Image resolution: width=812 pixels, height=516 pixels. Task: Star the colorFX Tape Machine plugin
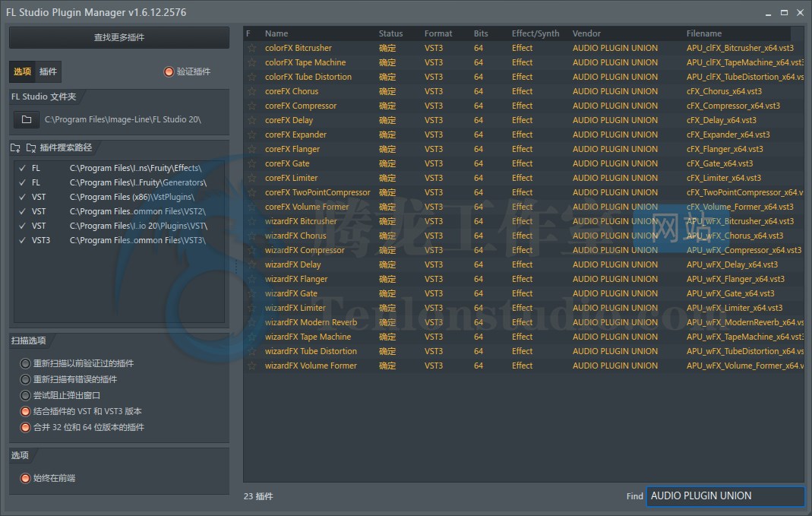pos(251,62)
